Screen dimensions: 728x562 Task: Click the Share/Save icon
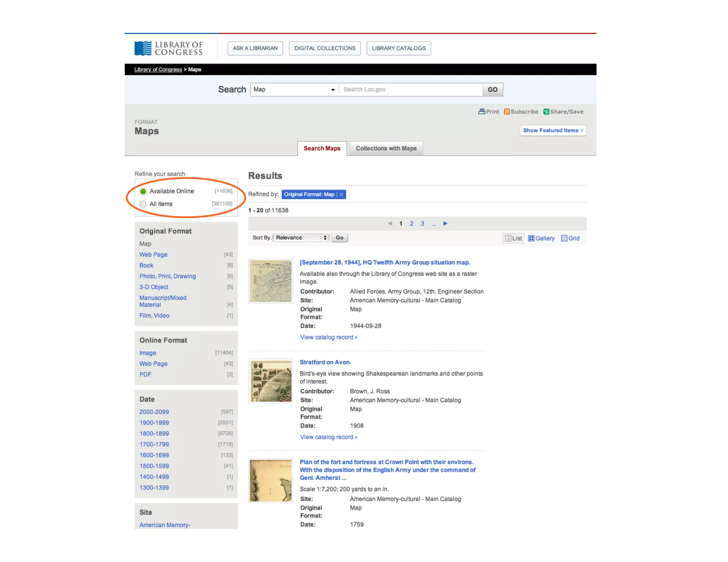[x=546, y=112]
